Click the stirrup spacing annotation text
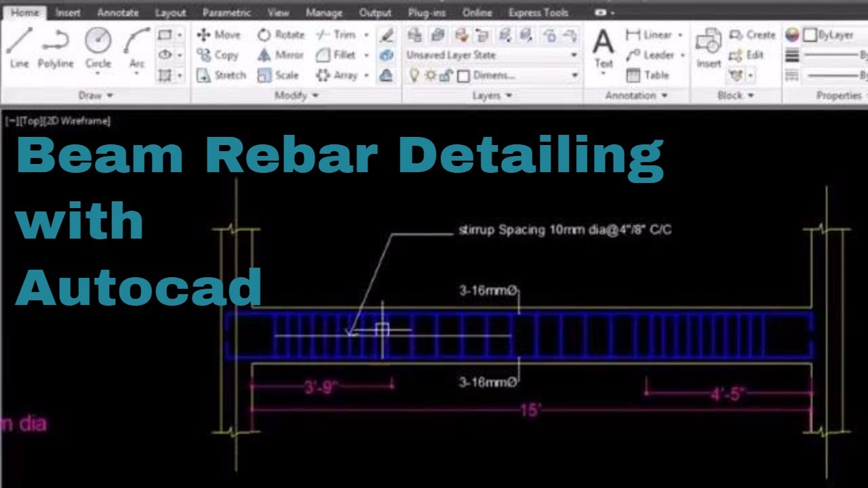 pyautogui.click(x=565, y=230)
